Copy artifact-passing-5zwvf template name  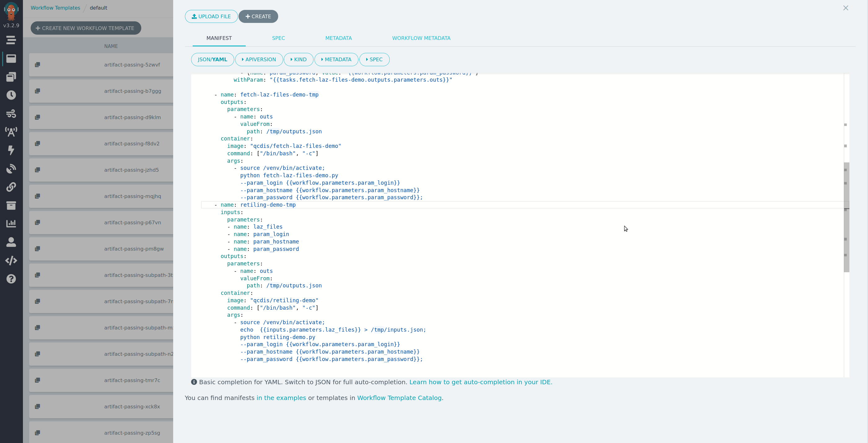37,64
